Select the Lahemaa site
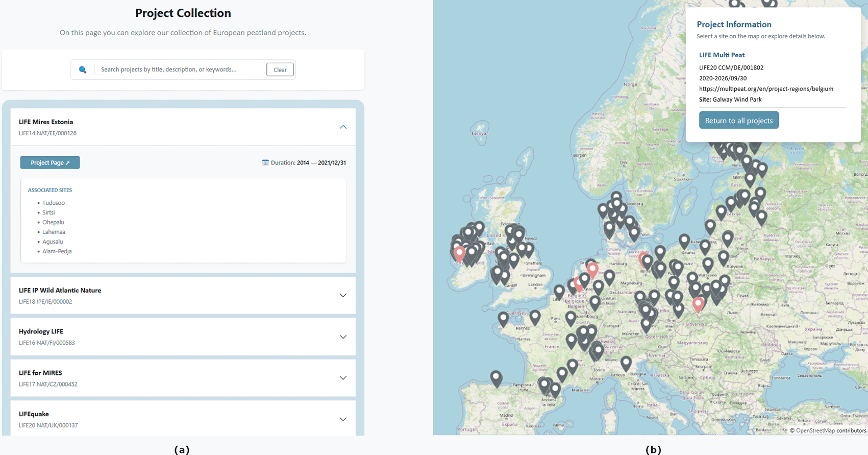Image resolution: width=868 pixels, height=455 pixels. click(54, 232)
